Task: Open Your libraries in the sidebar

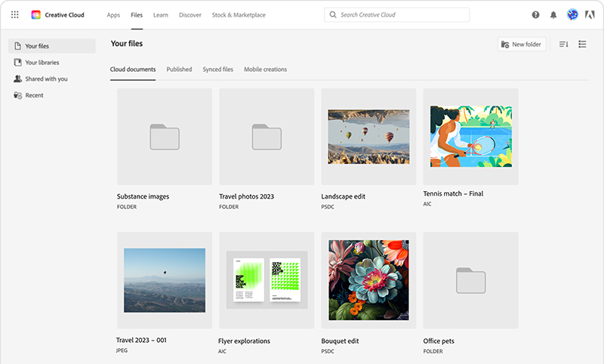Action: 42,63
